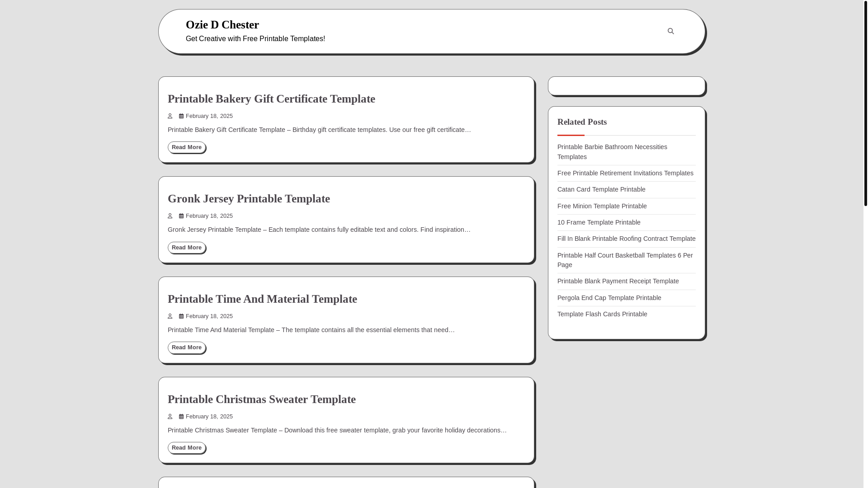The width and height of the screenshot is (868, 488).
Task: Select Time And Material excerpt text
Action: tap(311, 330)
